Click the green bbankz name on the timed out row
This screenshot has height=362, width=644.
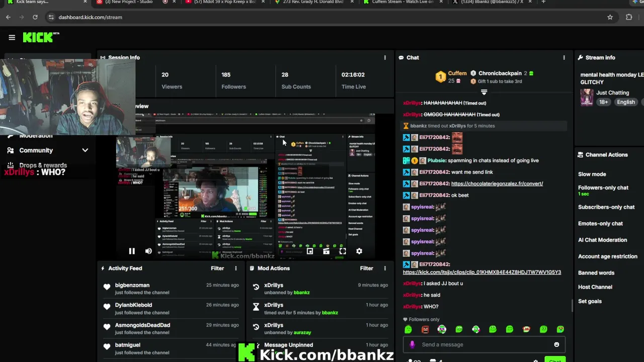point(330,313)
